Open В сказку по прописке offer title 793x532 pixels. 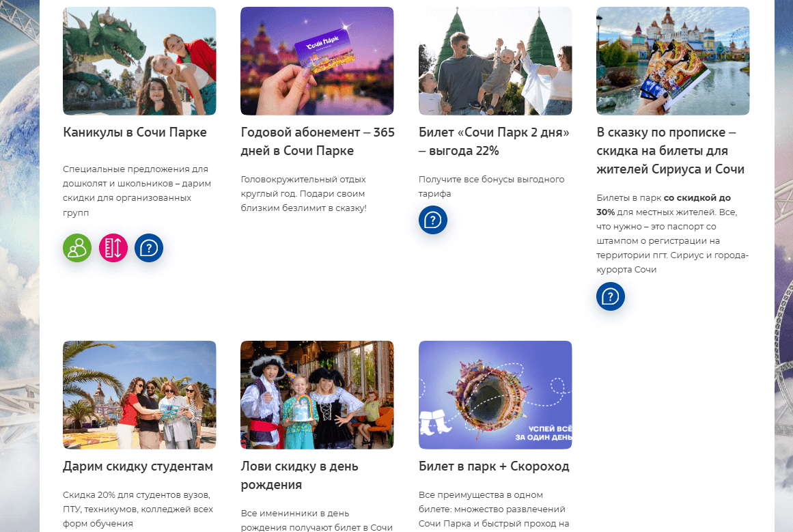pyautogui.click(x=670, y=151)
